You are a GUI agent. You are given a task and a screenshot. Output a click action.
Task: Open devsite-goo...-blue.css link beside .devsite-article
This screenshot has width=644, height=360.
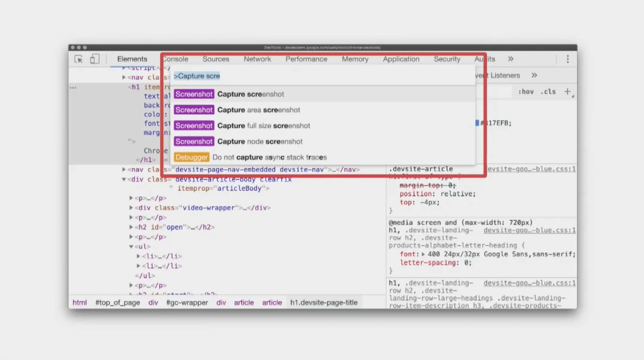531,169
